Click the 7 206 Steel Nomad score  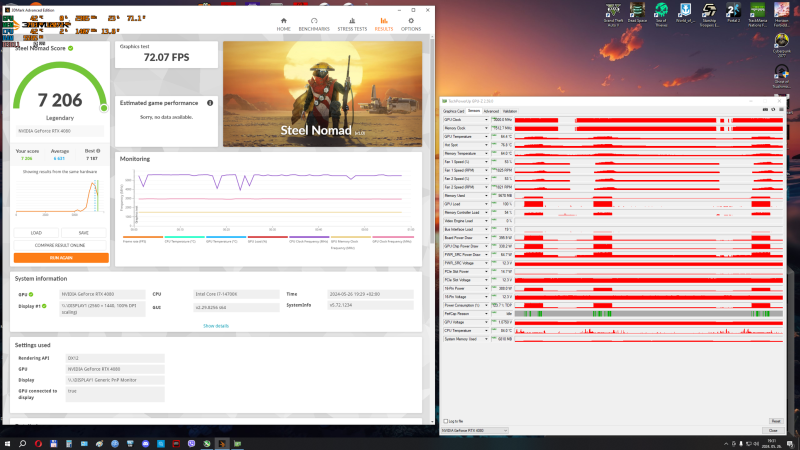pos(60,100)
